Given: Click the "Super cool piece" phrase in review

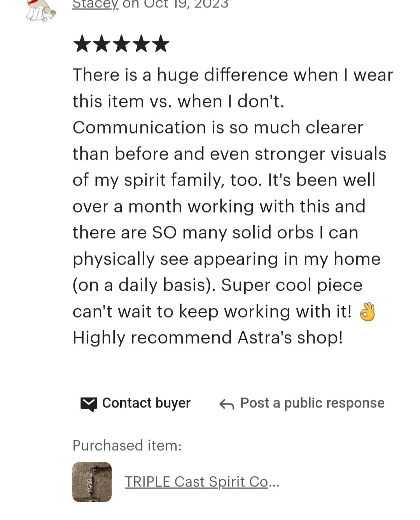Looking at the screenshot, I should pyautogui.click(x=292, y=285).
